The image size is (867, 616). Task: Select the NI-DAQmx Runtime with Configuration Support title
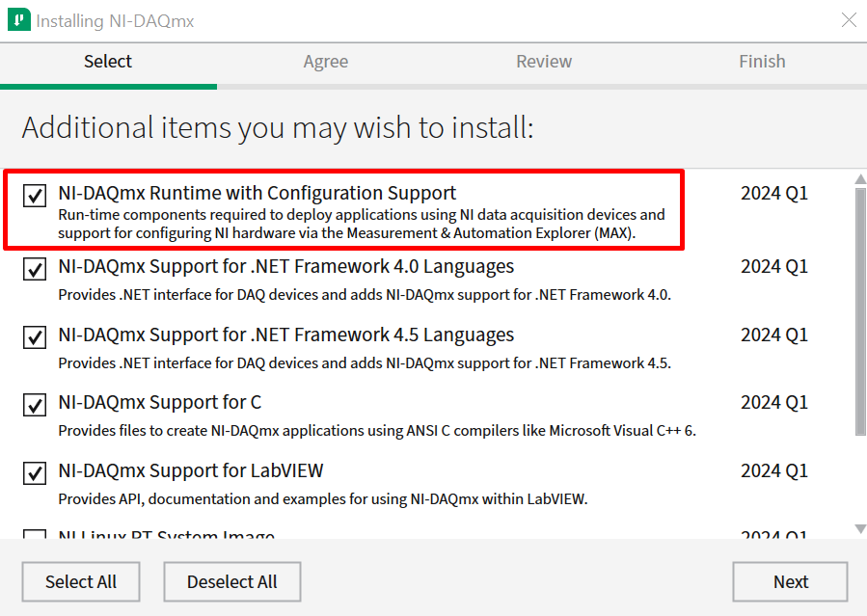[257, 193]
